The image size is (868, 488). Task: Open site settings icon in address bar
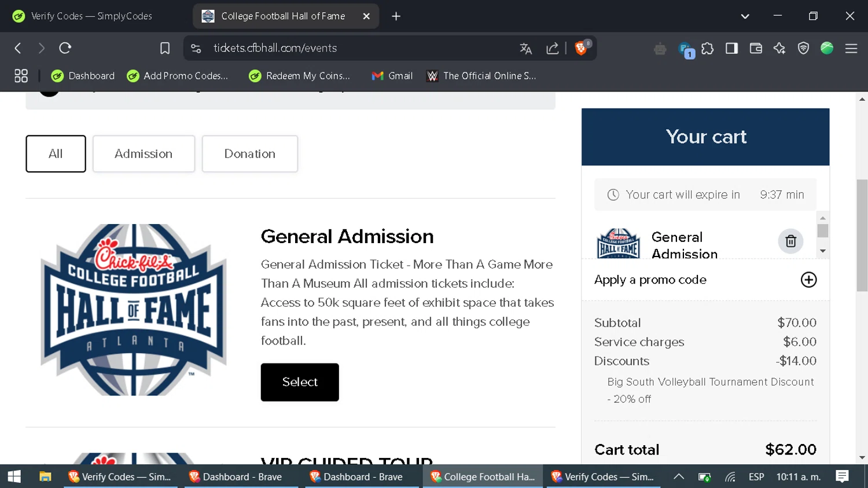tap(196, 48)
